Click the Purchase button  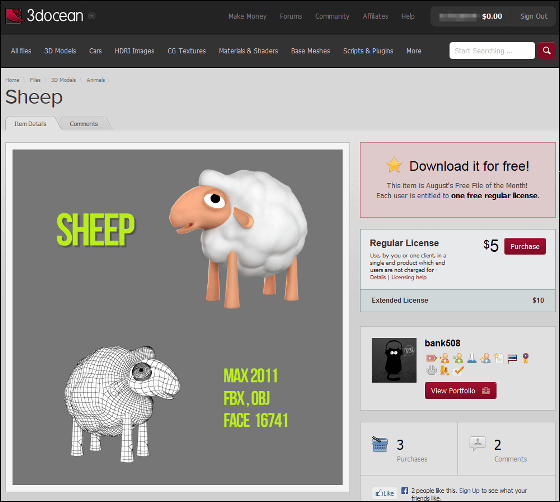(525, 246)
